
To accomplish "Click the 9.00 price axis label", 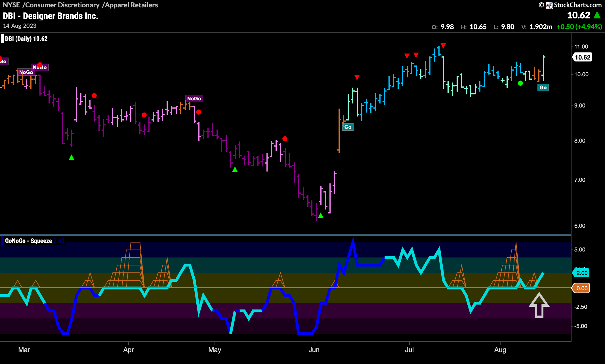I will (x=580, y=105).
